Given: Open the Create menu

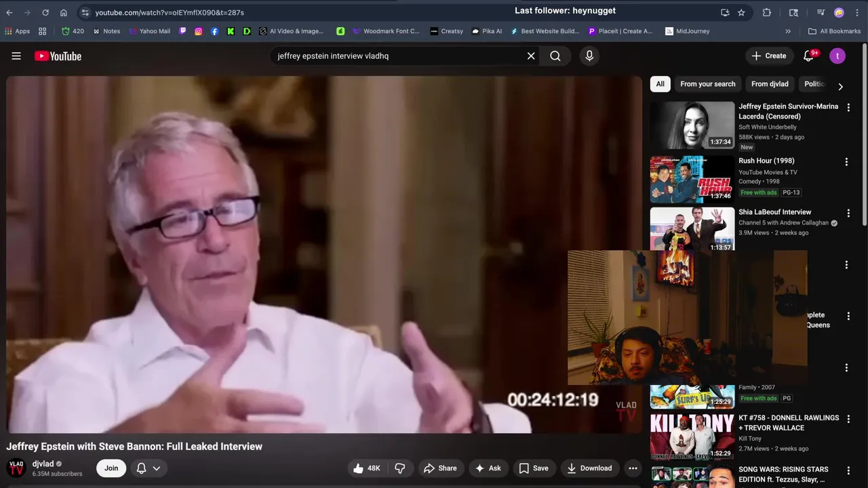Looking at the screenshot, I should [769, 56].
